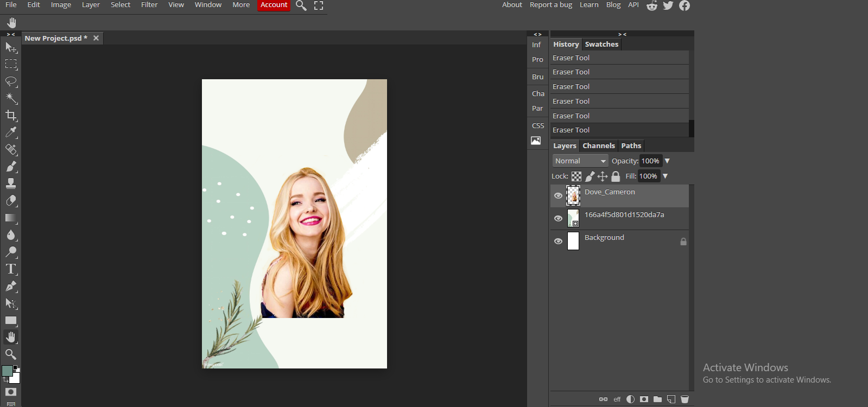Viewport: 868px width, 407px height.
Task: Expand the narrow side panel column
Action: click(x=537, y=34)
